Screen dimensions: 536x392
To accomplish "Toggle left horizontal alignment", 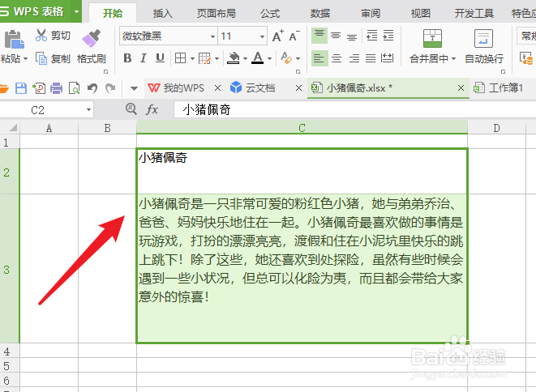I will (x=319, y=58).
